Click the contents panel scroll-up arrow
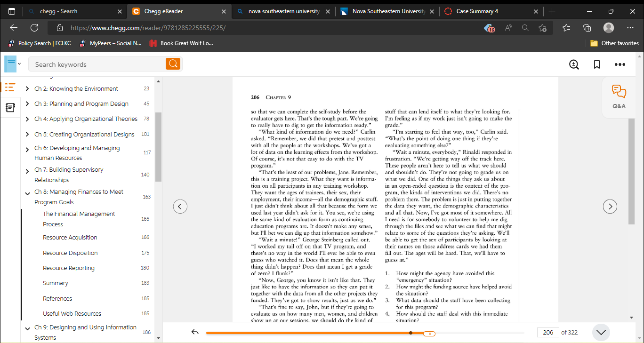644x343 pixels. pos(158,81)
